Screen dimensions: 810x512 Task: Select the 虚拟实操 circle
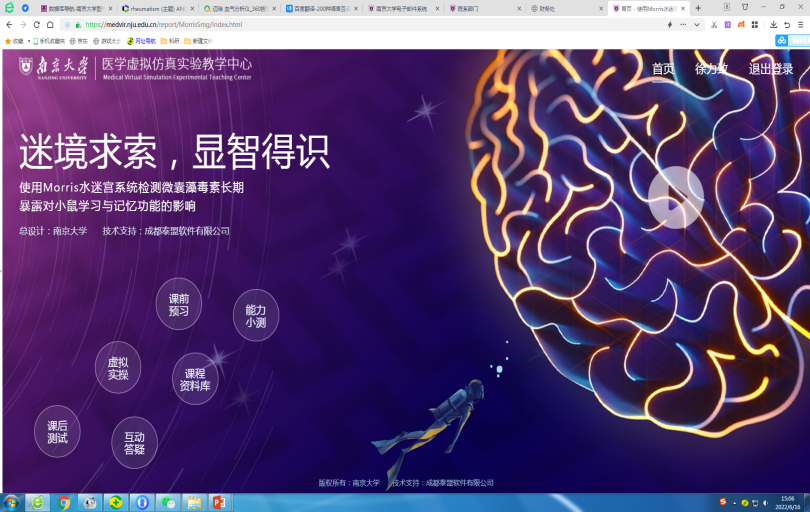[118, 368]
